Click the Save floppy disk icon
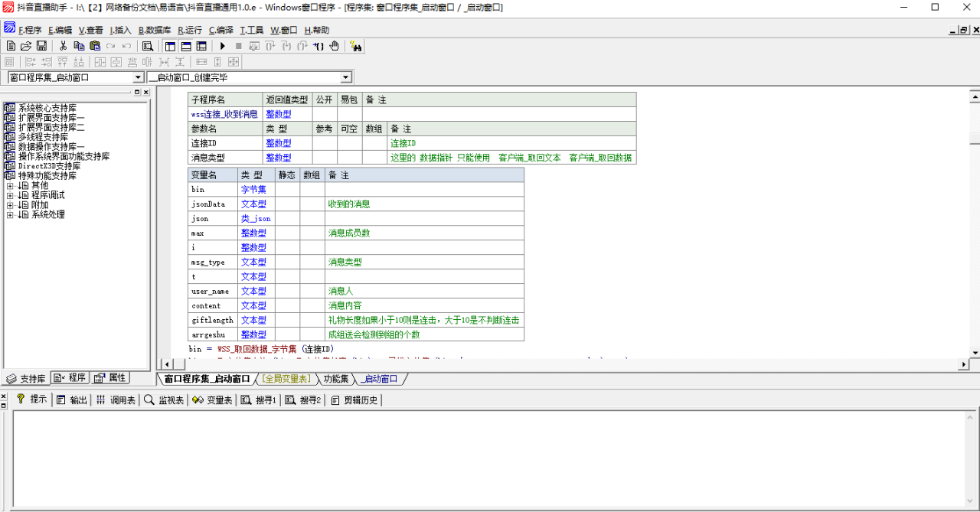Image resolution: width=980 pixels, height=512 pixels. (42, 46)
